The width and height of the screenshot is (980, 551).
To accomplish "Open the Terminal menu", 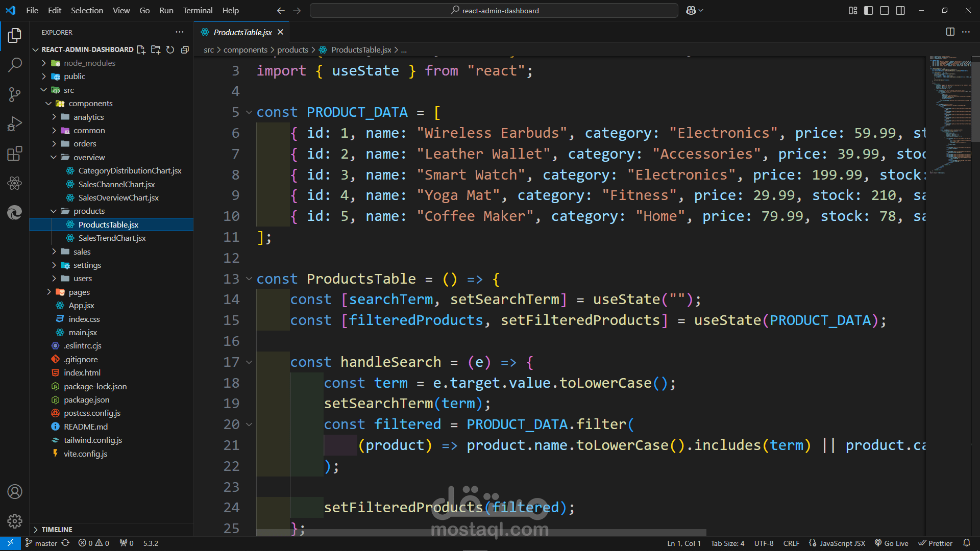I will pyautogui.click(x=198, y=10).
